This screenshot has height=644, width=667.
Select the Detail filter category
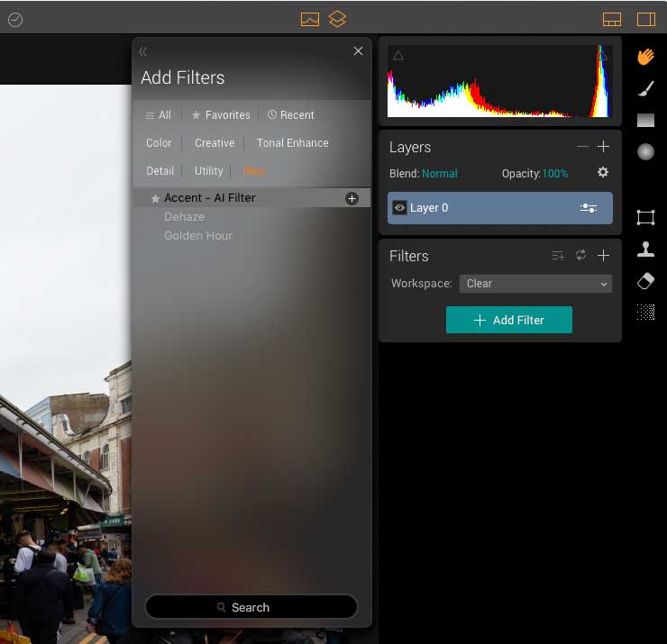(x=160, y=171)
